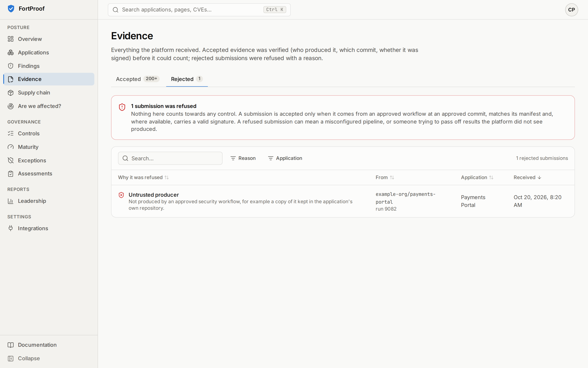Open the Exceptions page

(49, 160)
